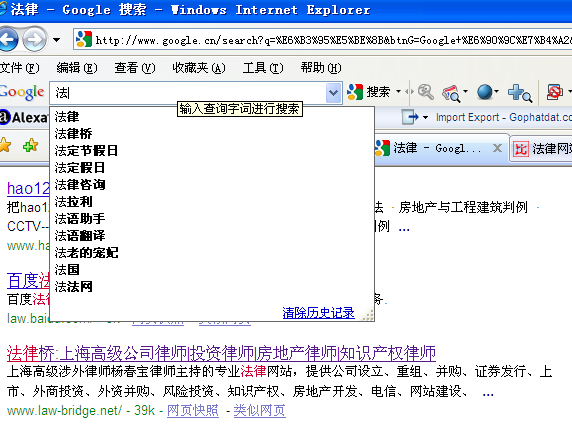572x429 pixels.
Task: Click the popup blocker icon
Action: point(554,92)
